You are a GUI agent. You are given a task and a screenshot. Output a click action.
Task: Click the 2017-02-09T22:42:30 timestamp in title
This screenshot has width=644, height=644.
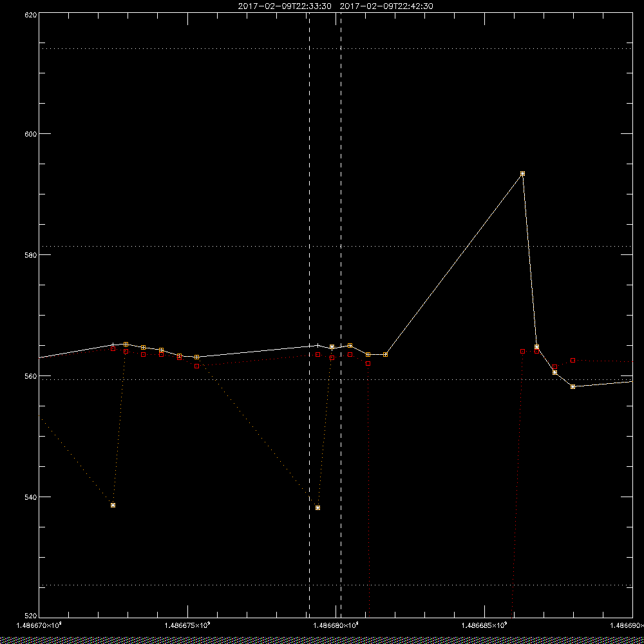click(x=386, y=6)
